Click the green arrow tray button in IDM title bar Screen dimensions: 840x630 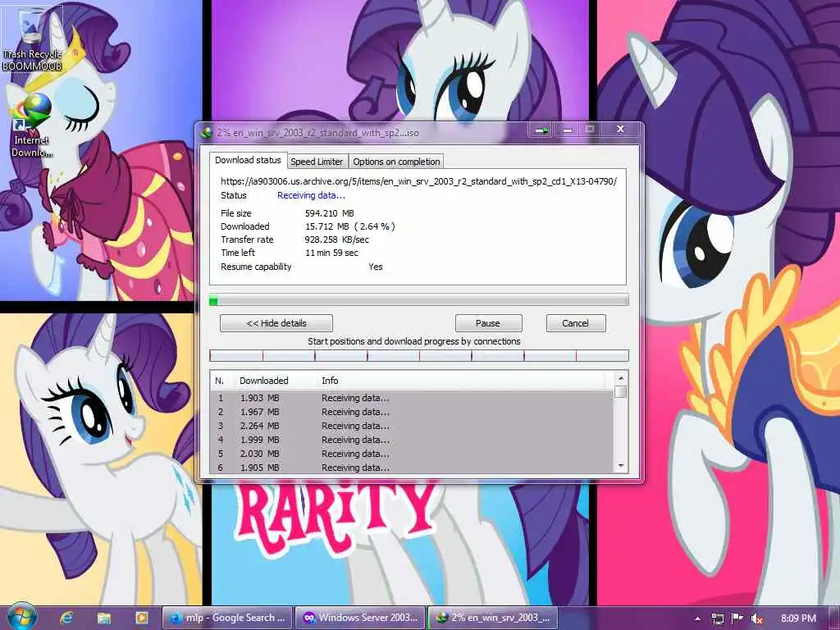(542, 130)
